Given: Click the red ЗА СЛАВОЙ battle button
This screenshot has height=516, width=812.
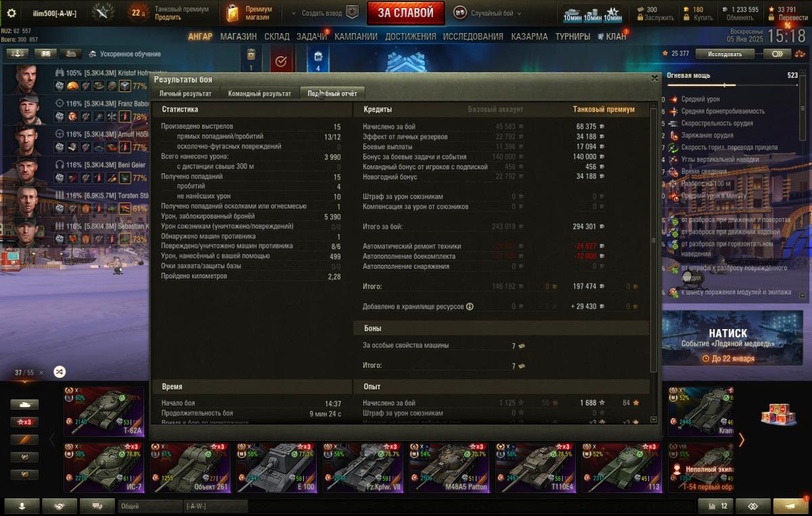Looking at the screenshot, I should [406, 13].
